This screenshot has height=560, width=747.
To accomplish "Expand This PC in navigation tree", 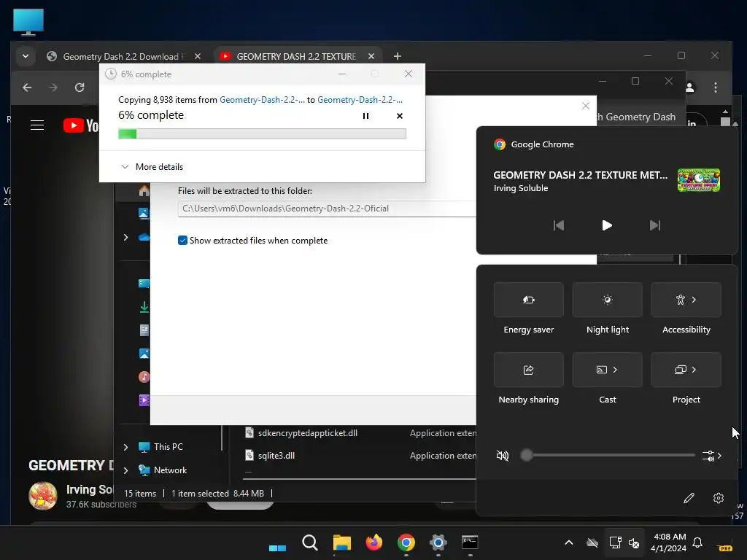I will (x=125, y=447).
